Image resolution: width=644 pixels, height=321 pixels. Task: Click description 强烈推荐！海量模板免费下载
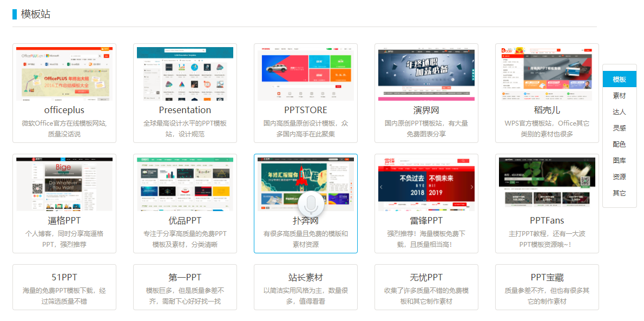coord(426,239)
